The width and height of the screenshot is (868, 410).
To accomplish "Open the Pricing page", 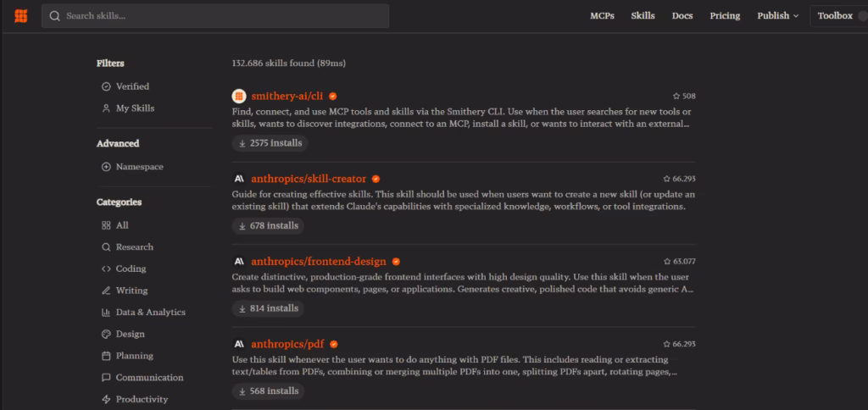I will pyautogui.click(x=725, y=16).
